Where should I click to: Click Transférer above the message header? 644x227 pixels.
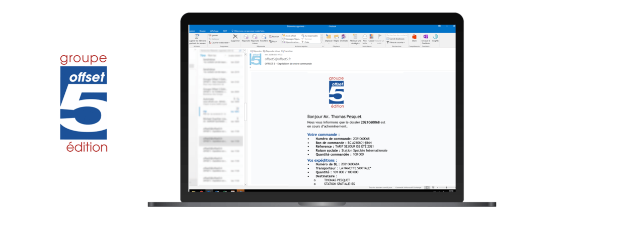(x=287, y=51)
